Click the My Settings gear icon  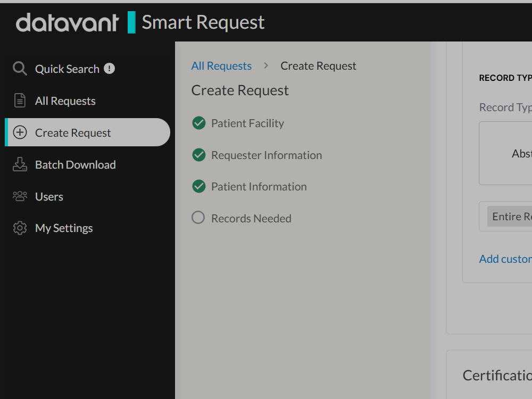20,228
